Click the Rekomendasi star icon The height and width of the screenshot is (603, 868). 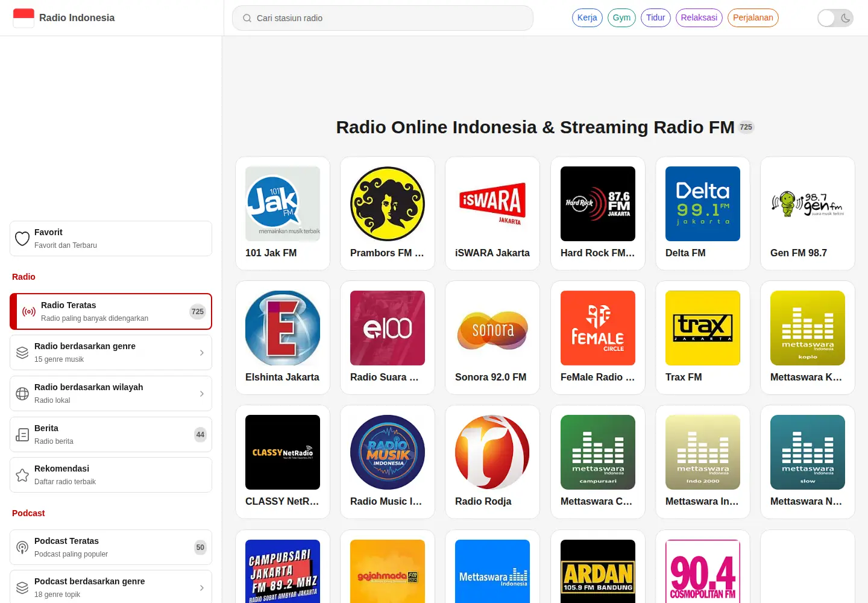(x=22, y=475)
